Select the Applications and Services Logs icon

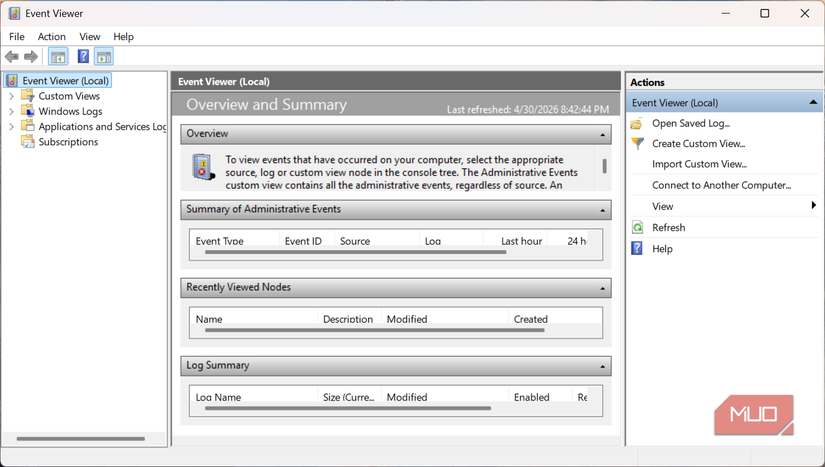(x=27, y=126)
